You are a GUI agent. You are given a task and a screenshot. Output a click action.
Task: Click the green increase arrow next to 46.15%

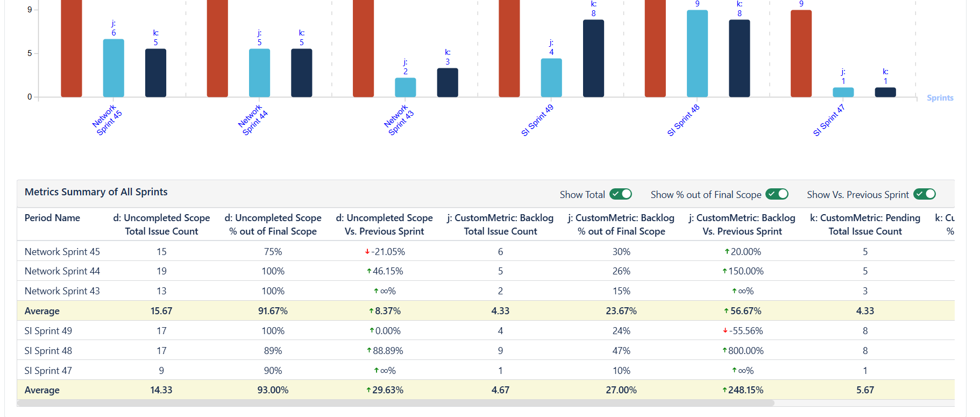pos(370,271)
